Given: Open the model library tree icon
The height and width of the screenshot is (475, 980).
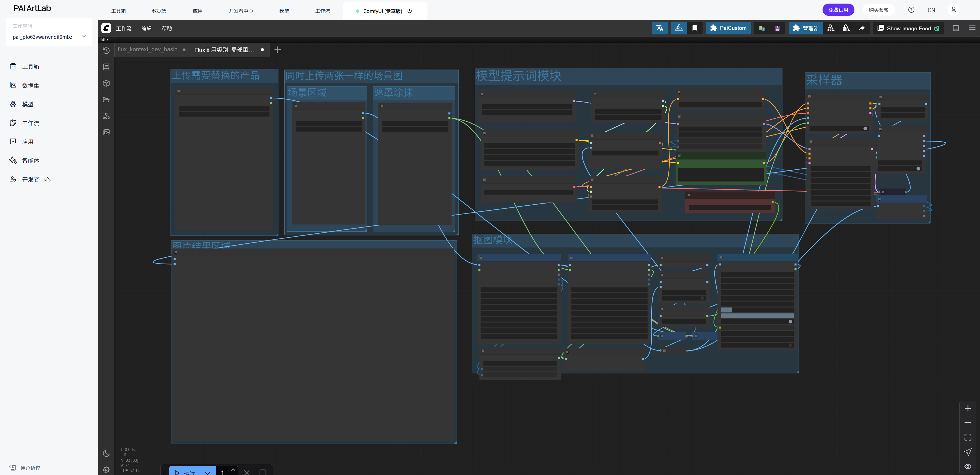Looking at the screenshot, I should click(x=106, y=116).
